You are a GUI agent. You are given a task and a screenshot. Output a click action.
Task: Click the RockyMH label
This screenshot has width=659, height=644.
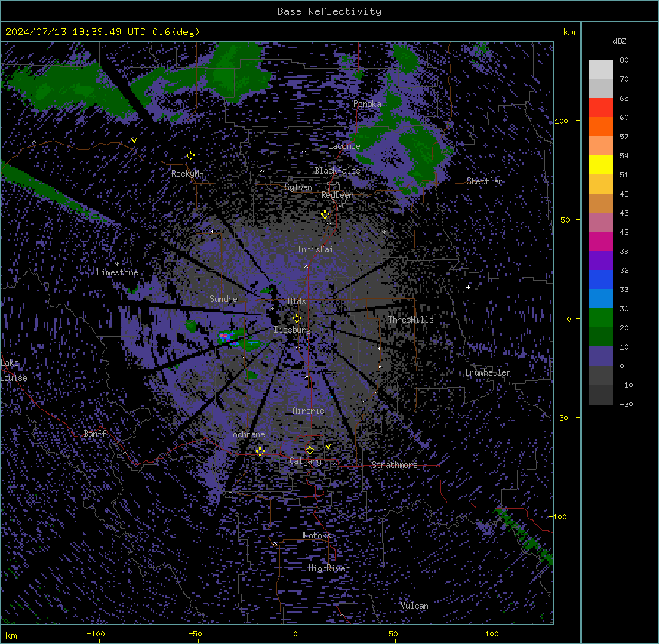pos(187,174)
